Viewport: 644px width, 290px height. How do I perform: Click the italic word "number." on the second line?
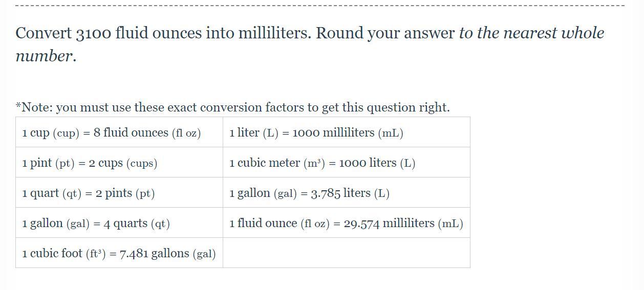46,56
